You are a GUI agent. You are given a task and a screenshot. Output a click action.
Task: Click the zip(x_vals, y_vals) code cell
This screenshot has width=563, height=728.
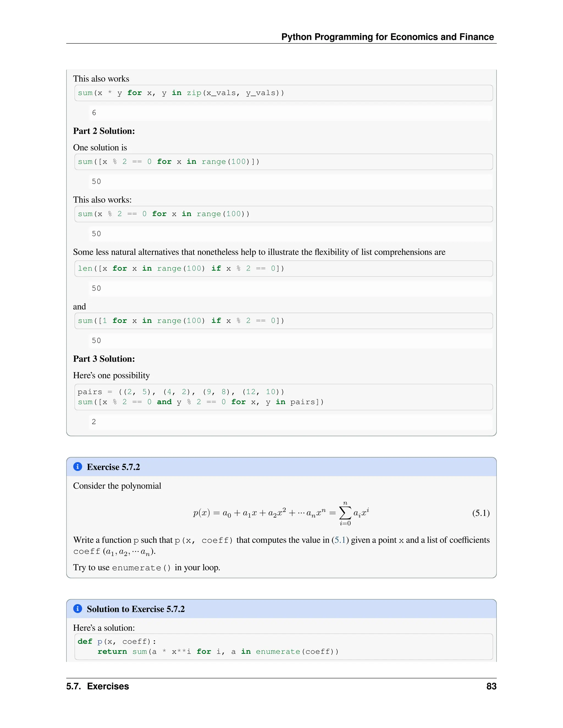pyautogui.click(x=283, y=93)
